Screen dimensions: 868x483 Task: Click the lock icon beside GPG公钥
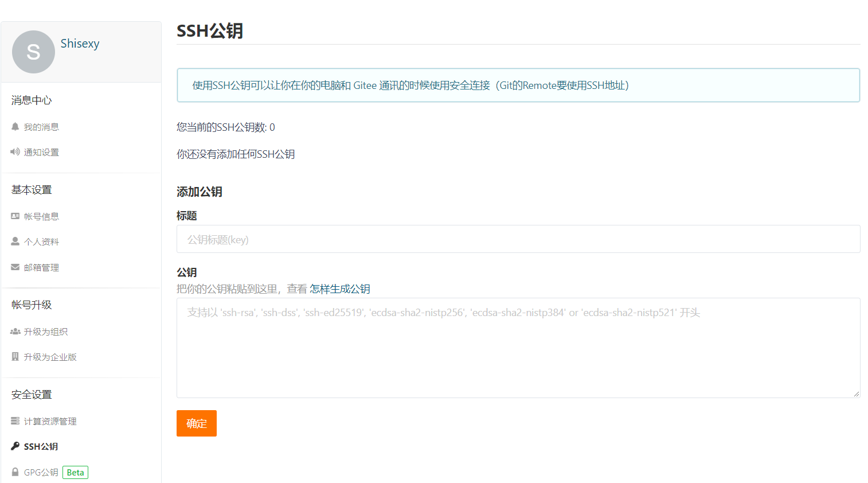[15, 472]
